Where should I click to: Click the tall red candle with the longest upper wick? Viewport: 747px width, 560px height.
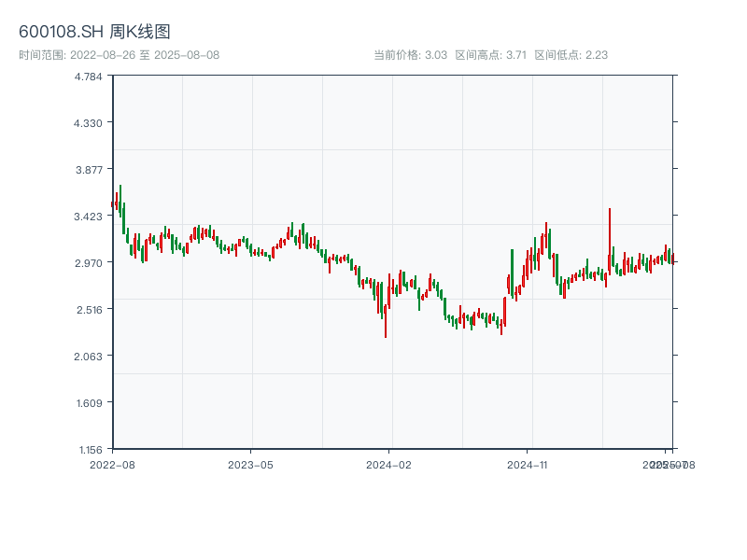pos(609,245)
